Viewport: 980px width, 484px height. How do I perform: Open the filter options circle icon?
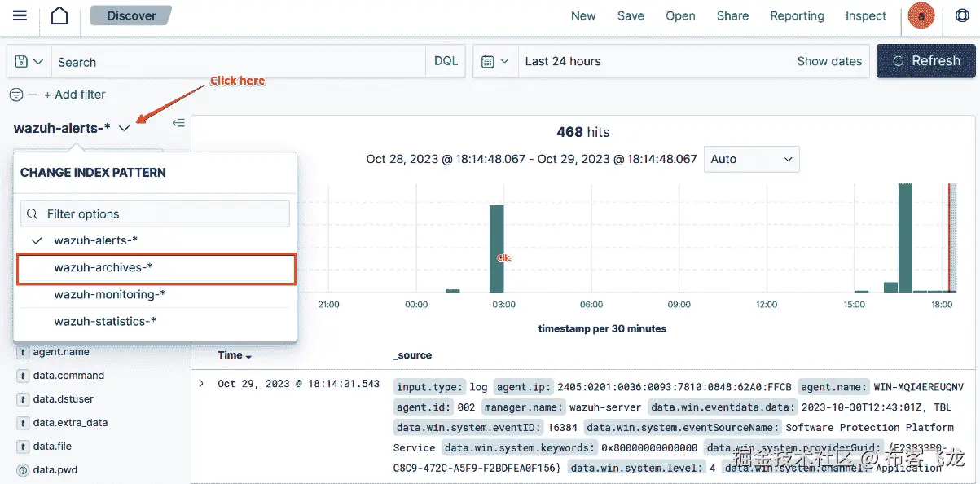(x=15, y=95)
